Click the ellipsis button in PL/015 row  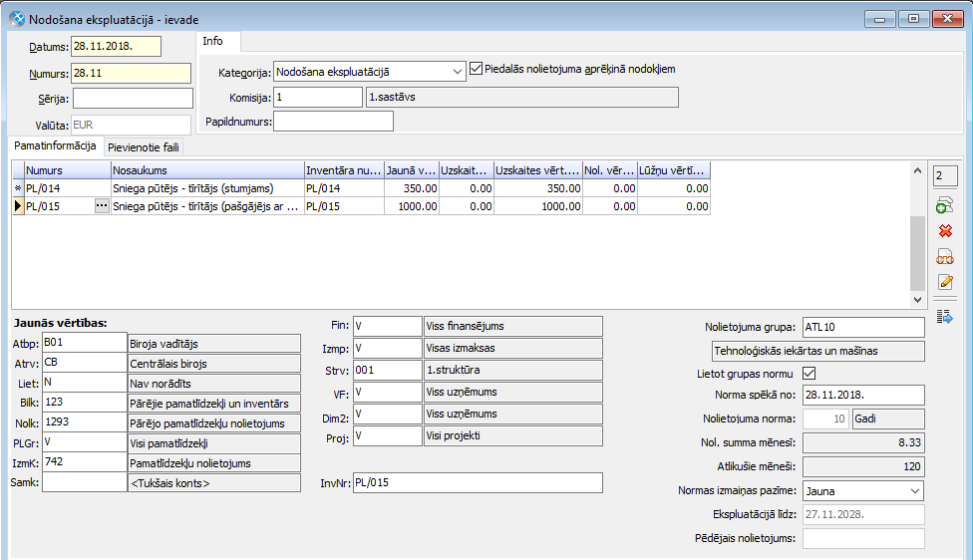pos(102,206)
